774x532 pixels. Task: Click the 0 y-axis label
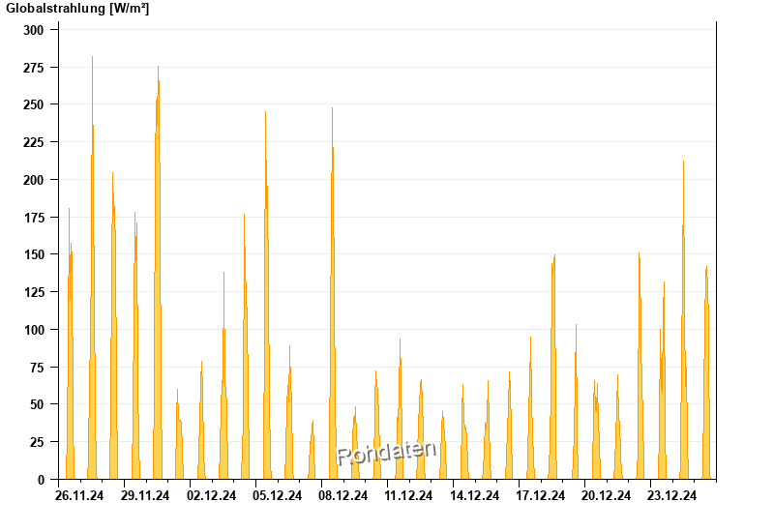(x=41, y=479)
